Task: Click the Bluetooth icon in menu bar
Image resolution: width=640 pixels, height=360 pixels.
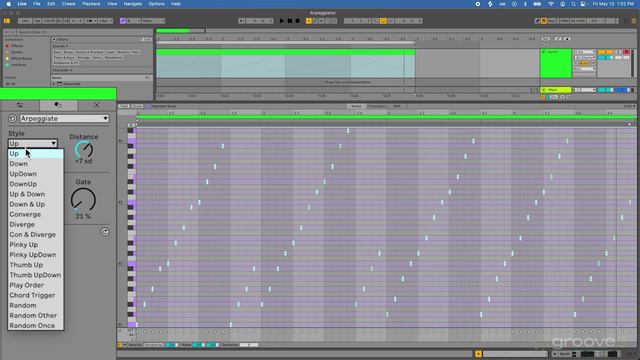Action: (x=525, y=4)
